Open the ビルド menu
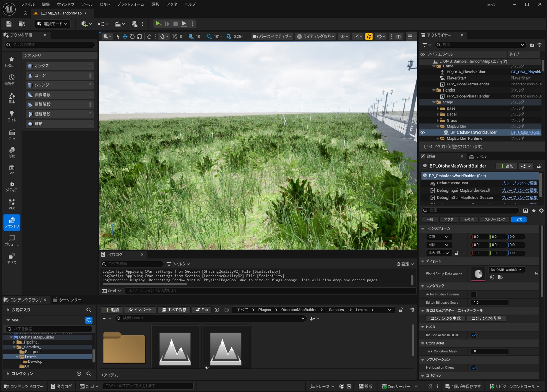547x392 pixels. (105, 4)
